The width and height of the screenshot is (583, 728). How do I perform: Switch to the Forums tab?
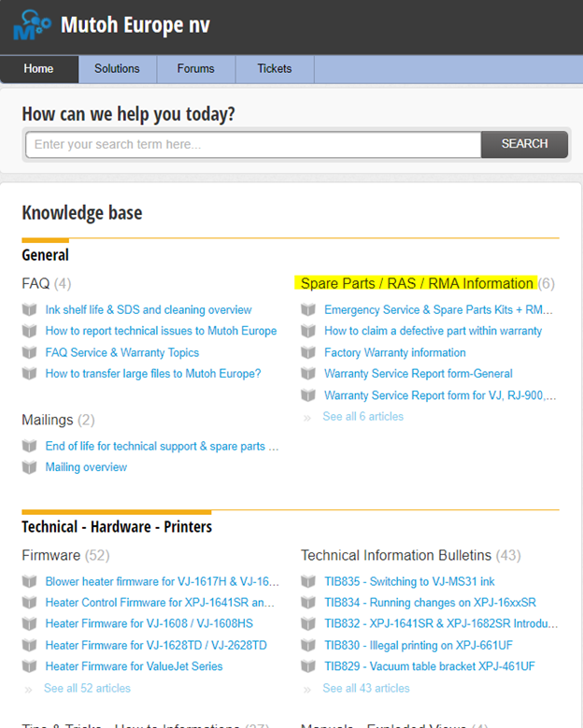[195, 69]
